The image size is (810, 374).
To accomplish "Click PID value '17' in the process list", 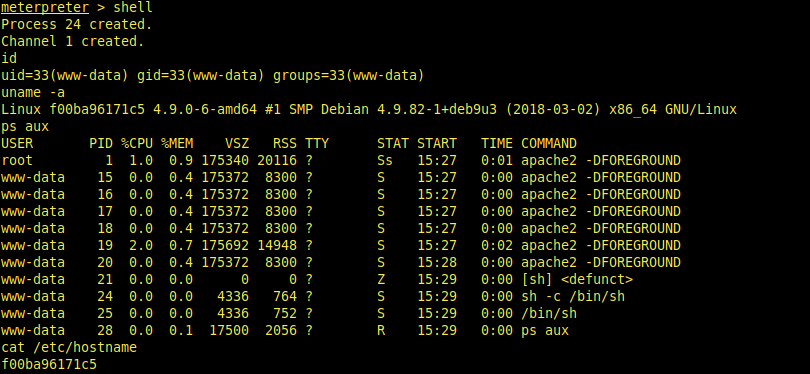I will (x=105, y=211).
